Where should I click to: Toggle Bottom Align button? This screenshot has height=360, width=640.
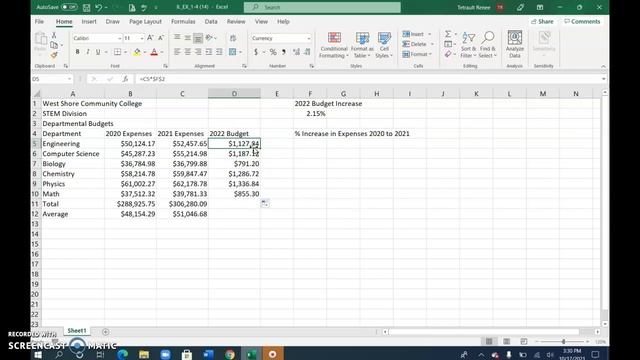198,38
